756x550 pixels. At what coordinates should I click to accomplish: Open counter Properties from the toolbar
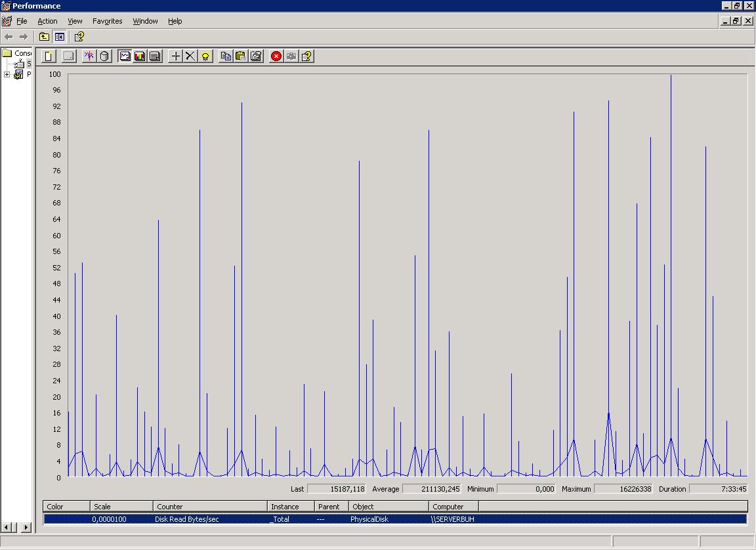click(256, 56)
